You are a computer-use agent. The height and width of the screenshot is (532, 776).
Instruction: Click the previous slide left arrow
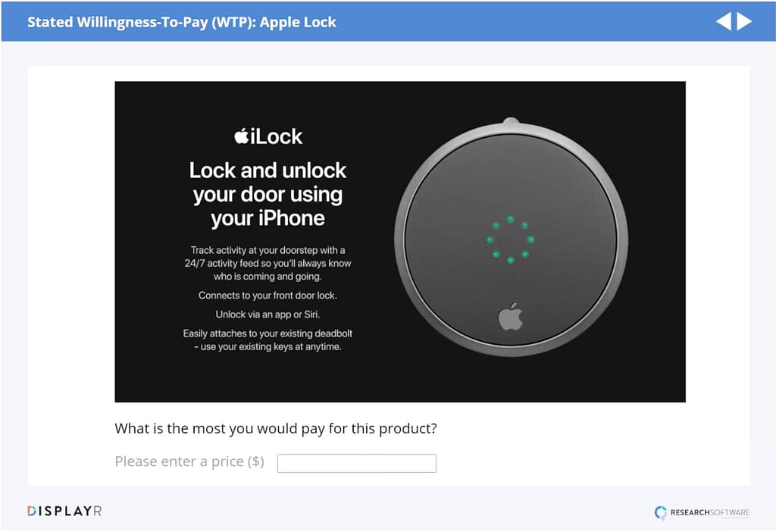pos(724,21)
